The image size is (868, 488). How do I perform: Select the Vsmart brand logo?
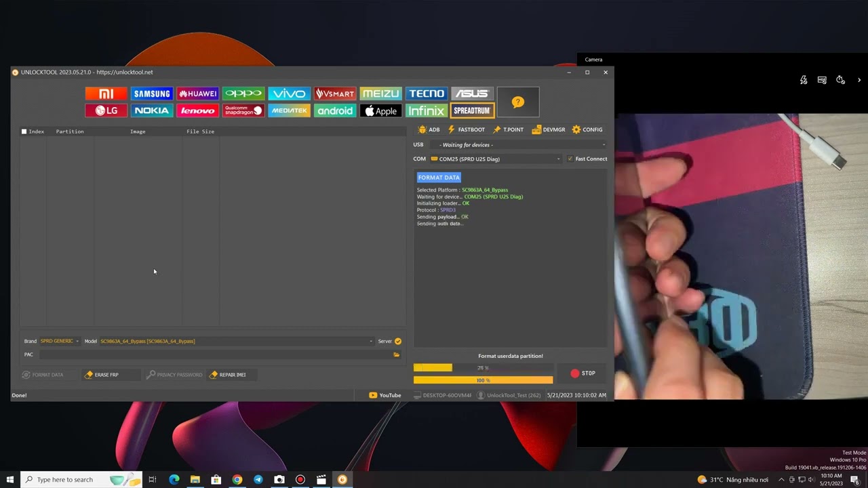point(335,94)
